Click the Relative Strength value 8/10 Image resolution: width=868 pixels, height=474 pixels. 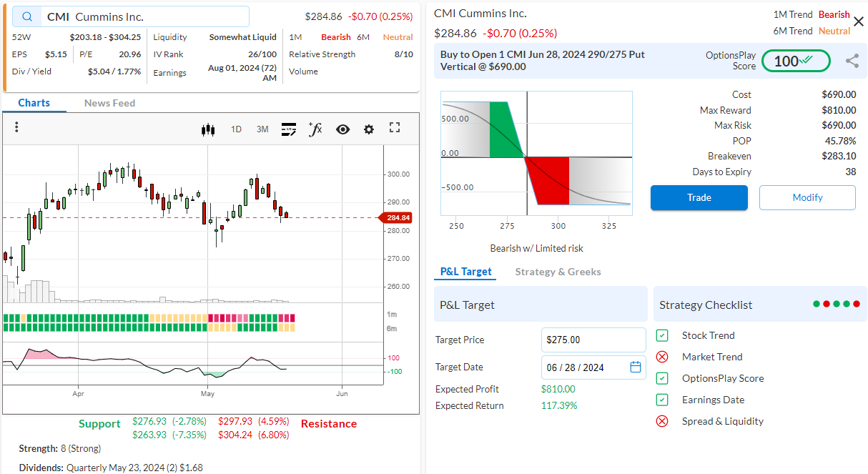click(x=403, y=54)
